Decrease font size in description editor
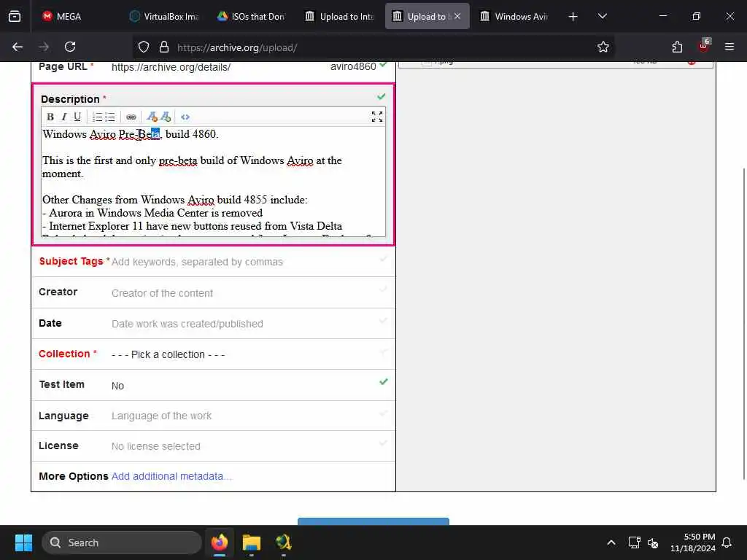 (152, 117)
